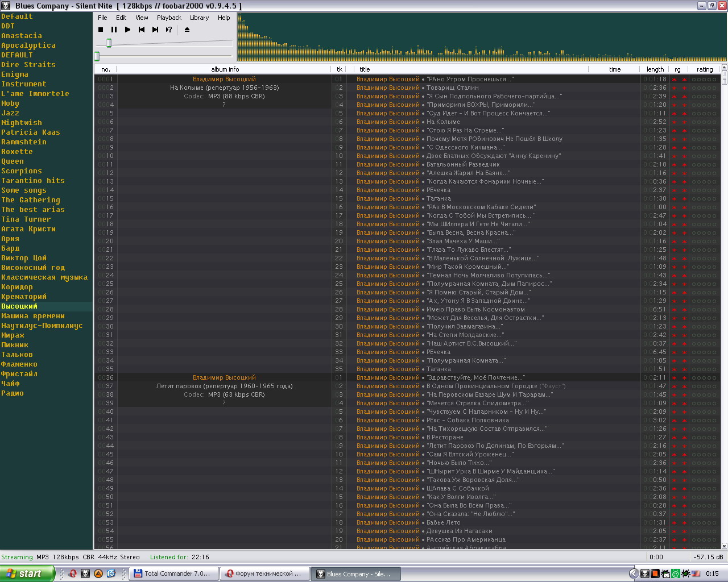
Task: Pause the current track
Action: click(x=114, y=30)
